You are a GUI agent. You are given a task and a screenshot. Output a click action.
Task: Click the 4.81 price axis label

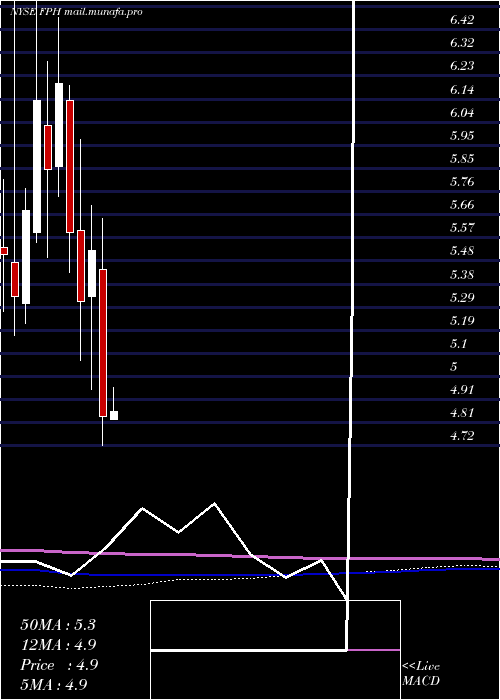click(x=462, y=412)
